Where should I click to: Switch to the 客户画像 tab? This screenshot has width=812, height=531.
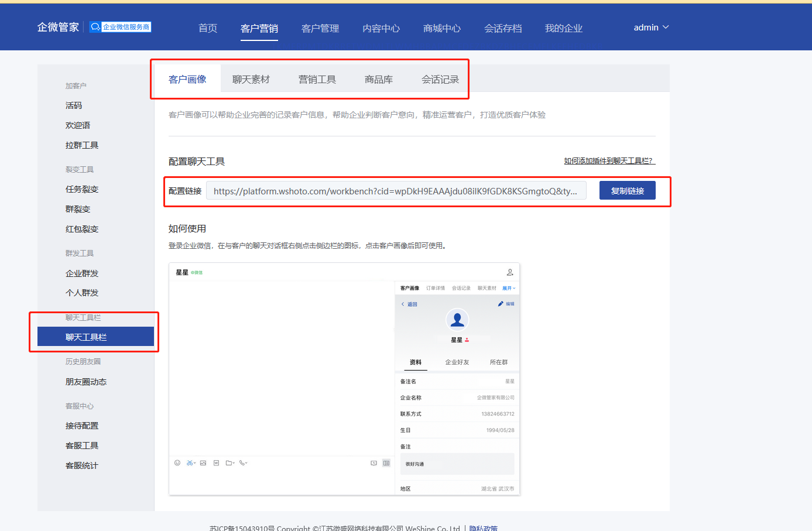[x=187, y=79]
